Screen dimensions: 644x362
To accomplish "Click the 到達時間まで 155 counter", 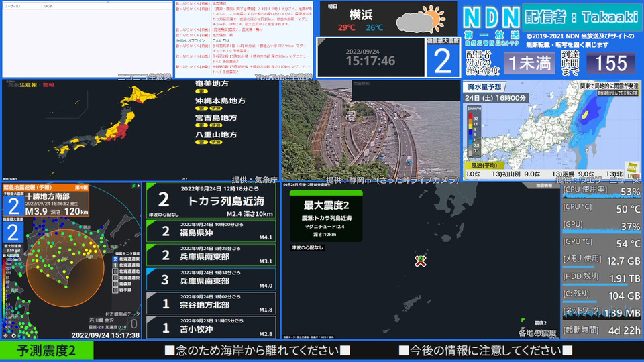I will pos(610,63).
